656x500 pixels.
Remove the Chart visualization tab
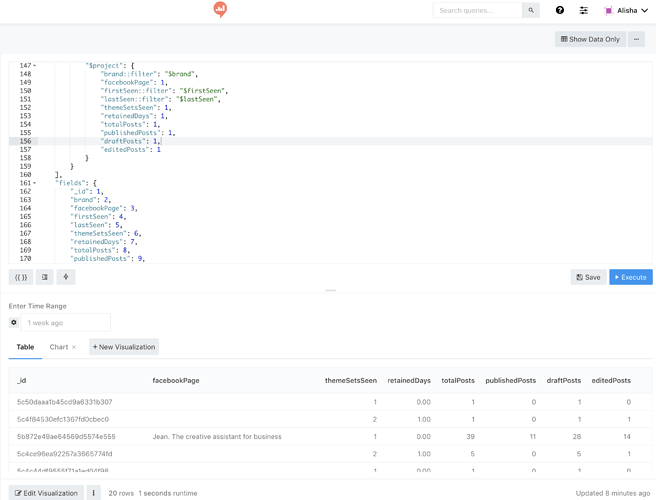point(74,347)
